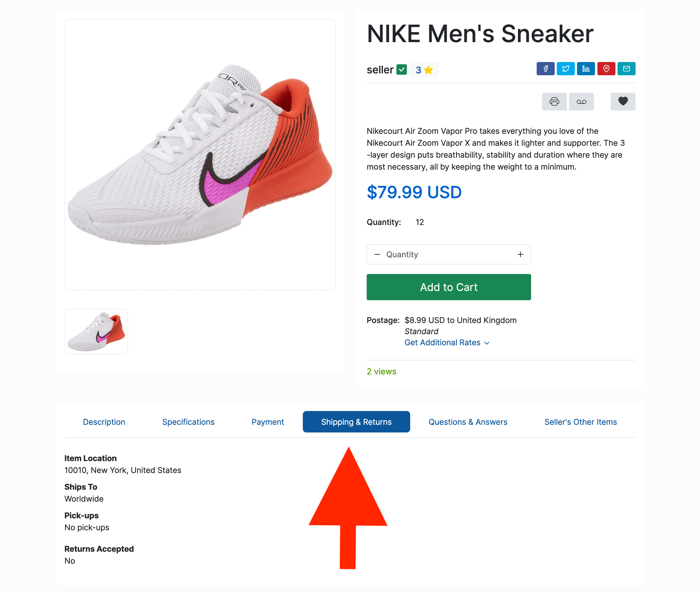The height and width of the screenshot is (592, 700).
Task: Share the listing on Facebook
Action: pos(545,69)
